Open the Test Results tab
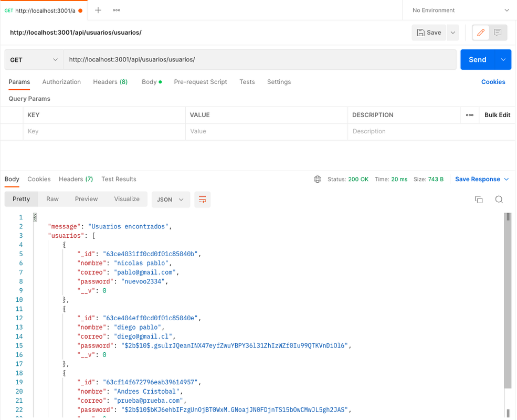 (119, 179)
